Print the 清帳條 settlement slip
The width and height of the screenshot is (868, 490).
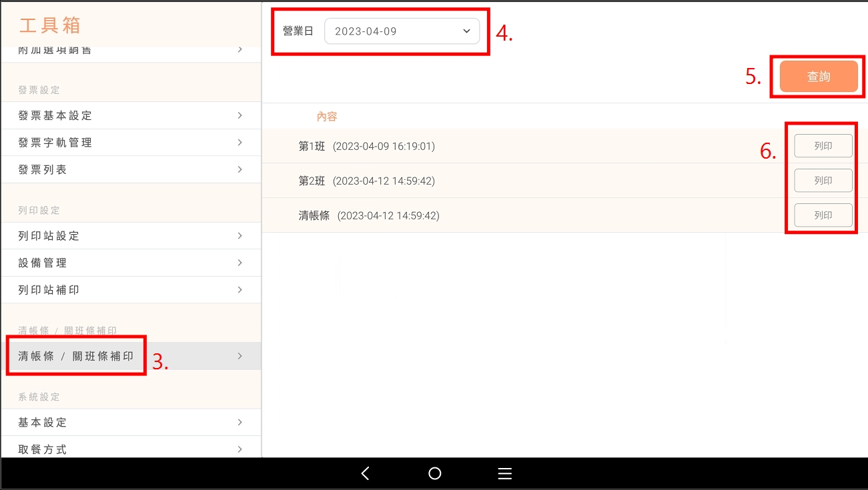823,215
